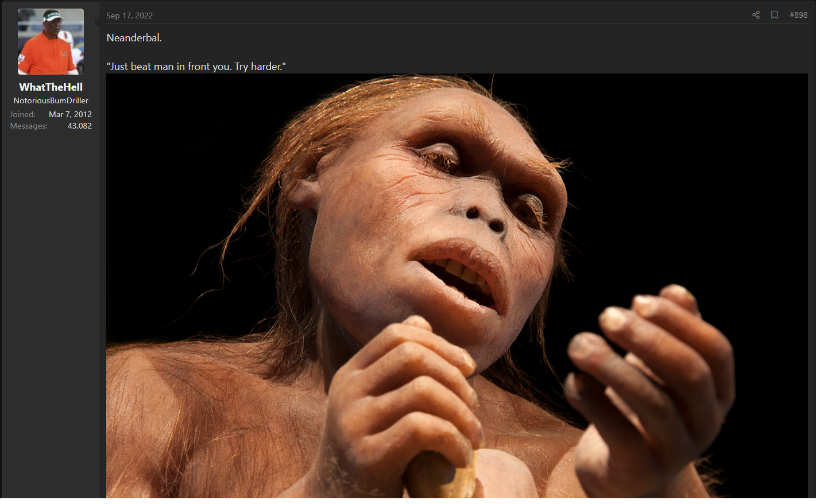Open the 43,082 messages count
The image size is (816, 504).
pos(79,126)
